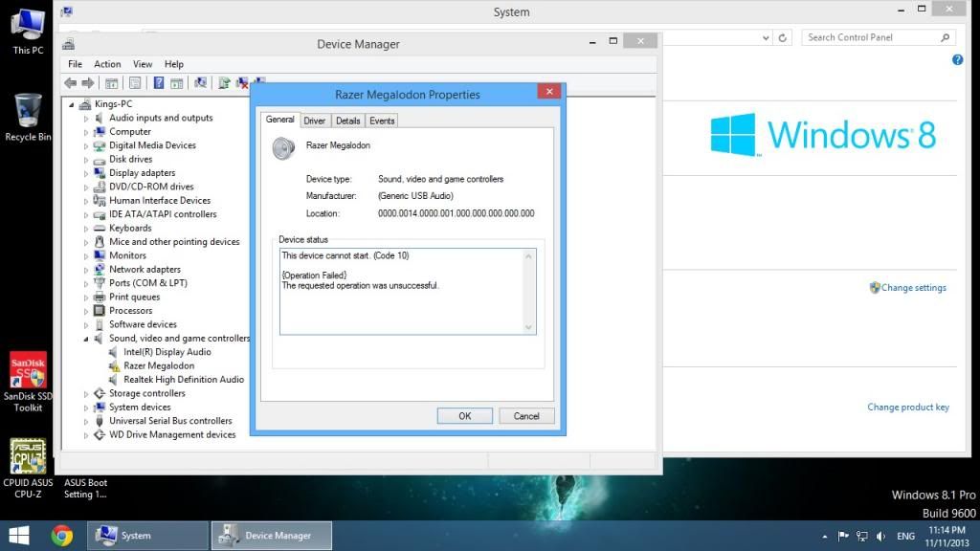Click the Change product key link

(908, 408)
